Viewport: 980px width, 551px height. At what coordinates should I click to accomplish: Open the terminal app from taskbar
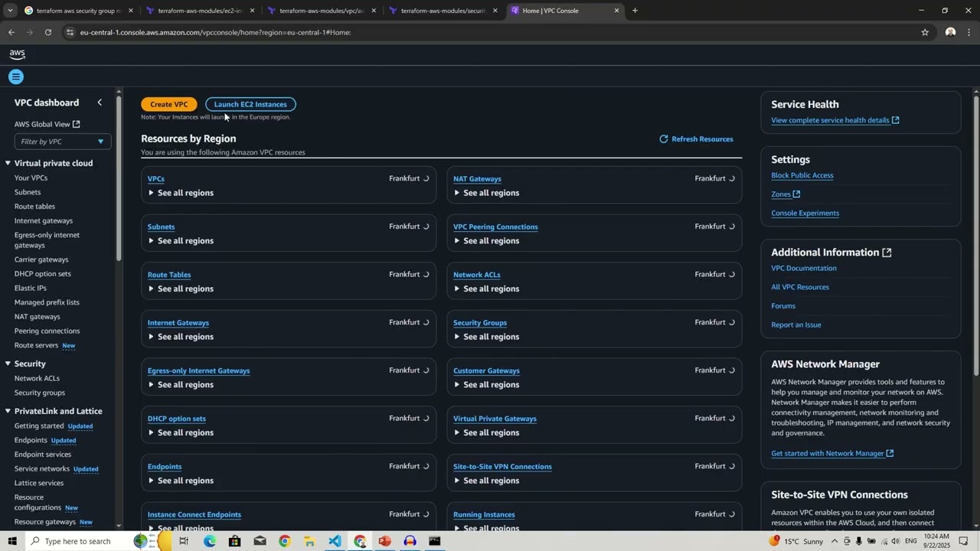click(x=434, y=541)
